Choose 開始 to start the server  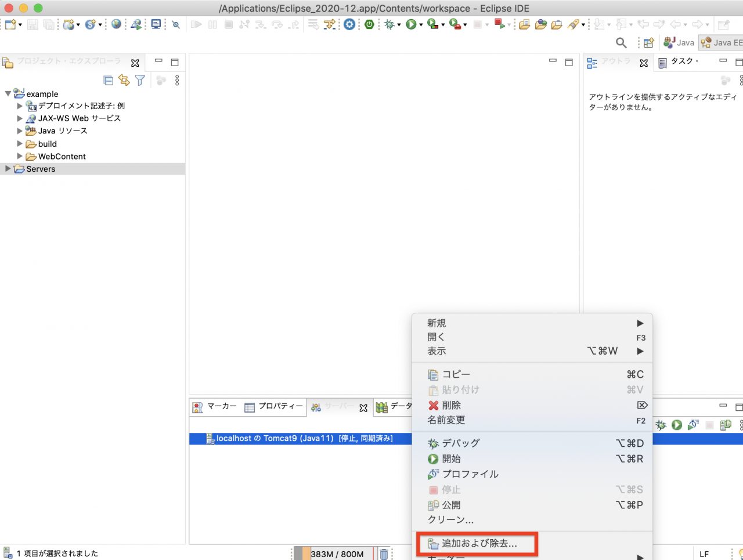pyautogui.click(x=532, y=458)
